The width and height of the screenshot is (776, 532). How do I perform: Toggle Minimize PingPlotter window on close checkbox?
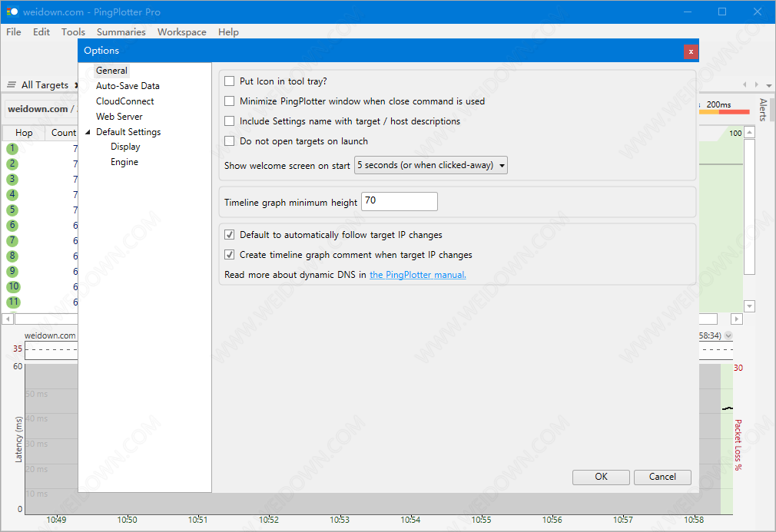coord(229,101)
